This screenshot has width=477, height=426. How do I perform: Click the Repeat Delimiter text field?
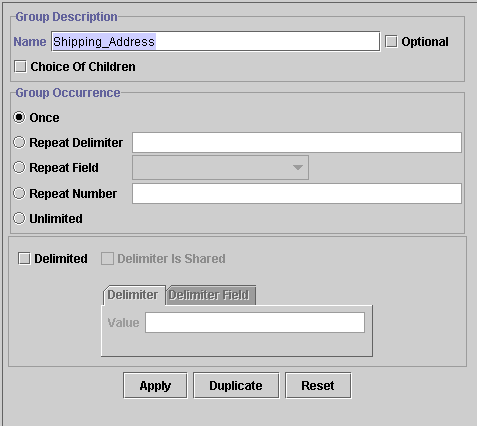pos(297,142)
